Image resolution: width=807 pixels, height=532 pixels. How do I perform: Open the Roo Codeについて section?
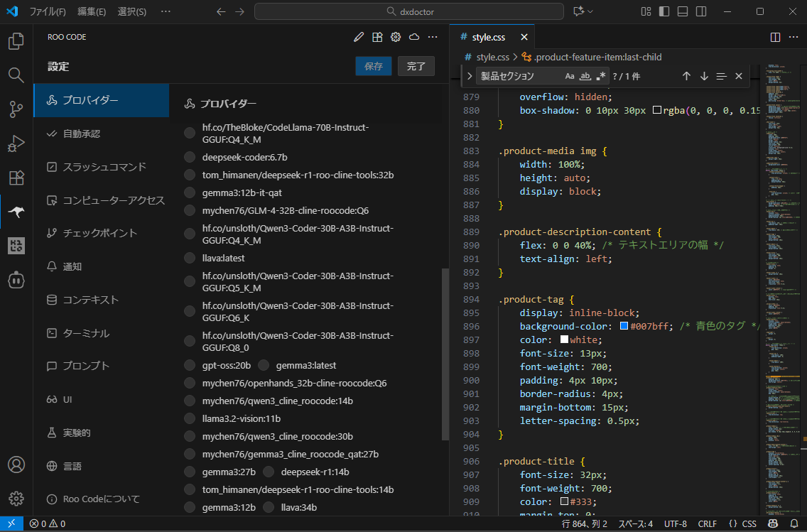click(102, 499)
